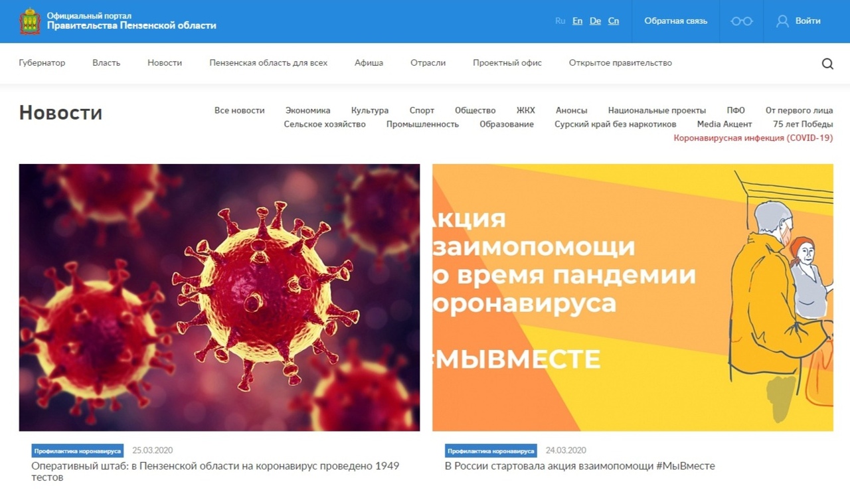
Task: Filter news by Культура category
Action: point(370,111)
